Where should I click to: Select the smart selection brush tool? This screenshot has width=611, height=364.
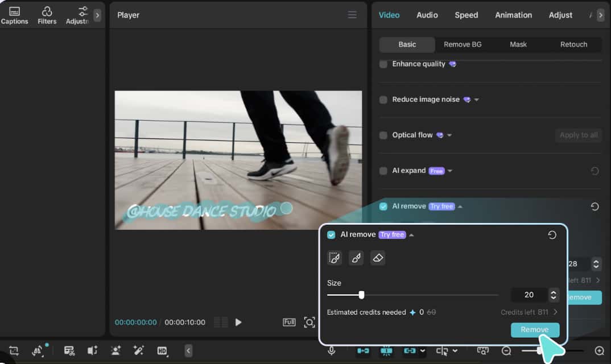pyautogui.click(x=335, y=258)
